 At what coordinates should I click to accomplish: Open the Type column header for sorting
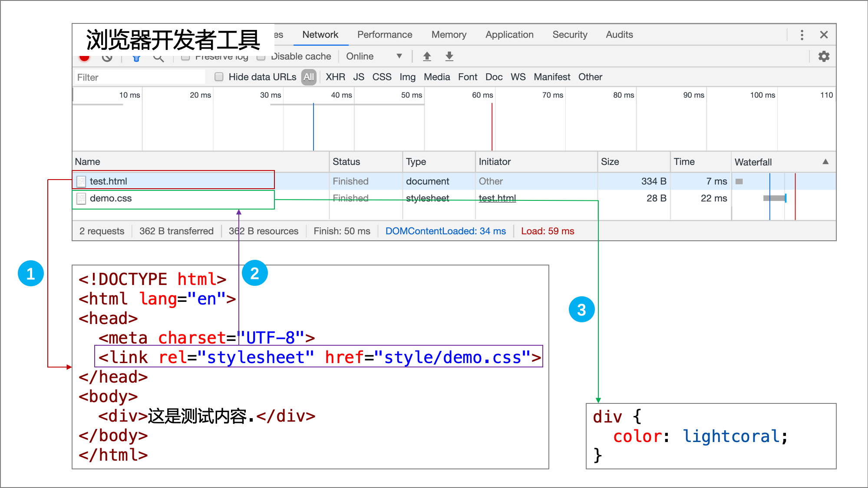coord(416,162)
